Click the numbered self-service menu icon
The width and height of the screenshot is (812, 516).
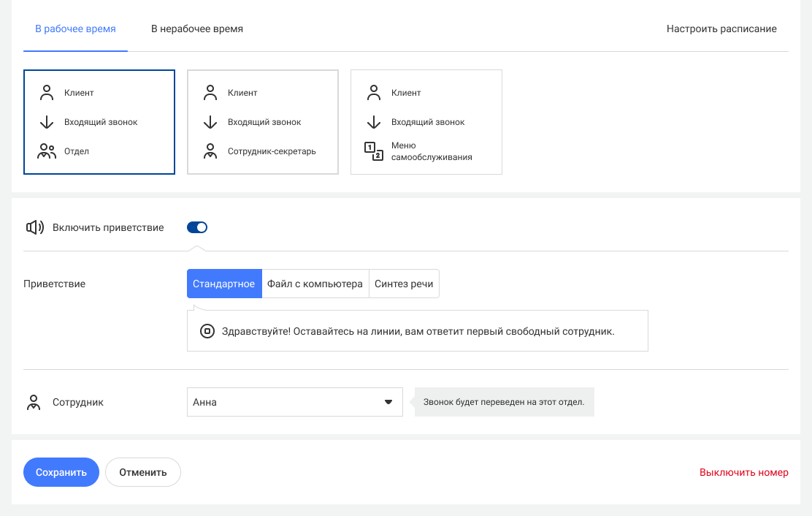point(374,151)
